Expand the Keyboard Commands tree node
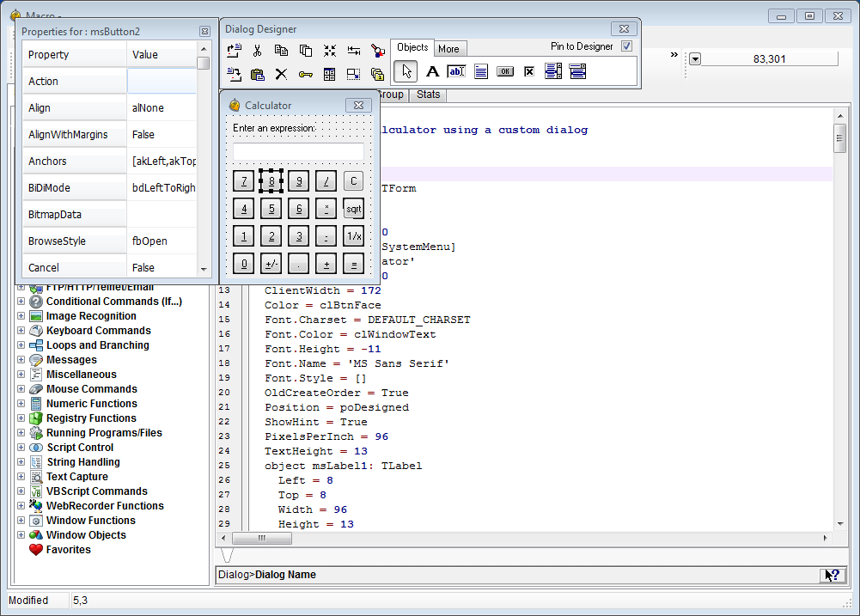Viewport: 860px width, 616px height. click(21, 330)
